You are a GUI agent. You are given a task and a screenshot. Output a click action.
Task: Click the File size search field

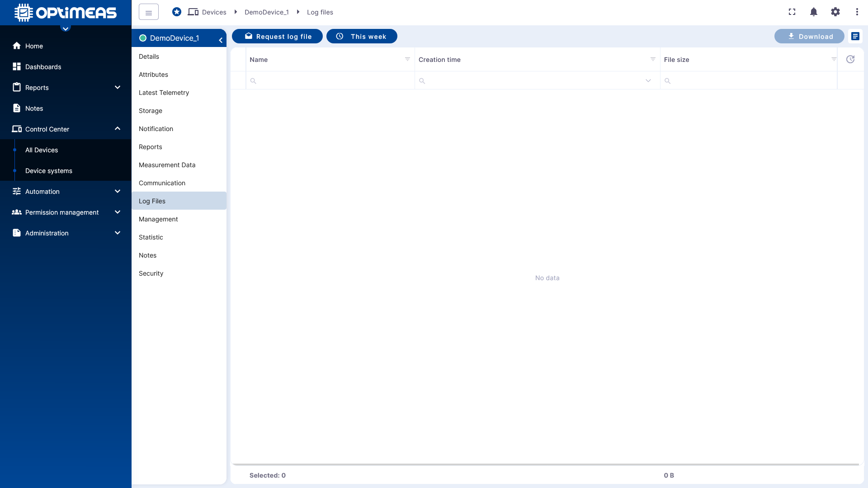click(749, 80)
